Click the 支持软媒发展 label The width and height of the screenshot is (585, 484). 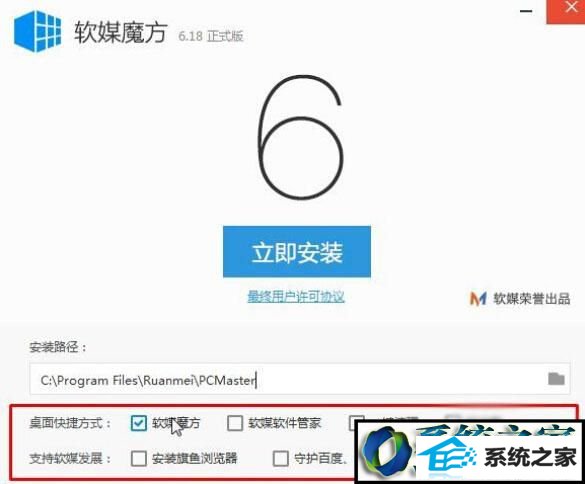click(x=71, y=458)
